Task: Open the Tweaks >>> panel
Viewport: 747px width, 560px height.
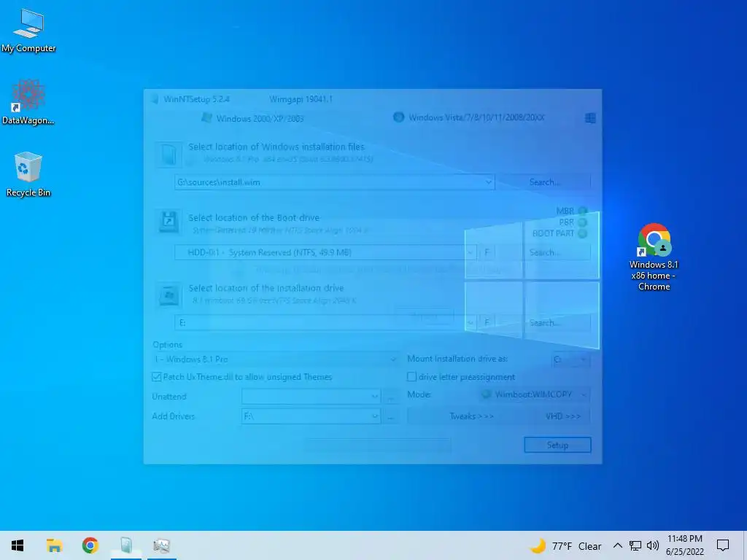Action: tap(472, 416)
